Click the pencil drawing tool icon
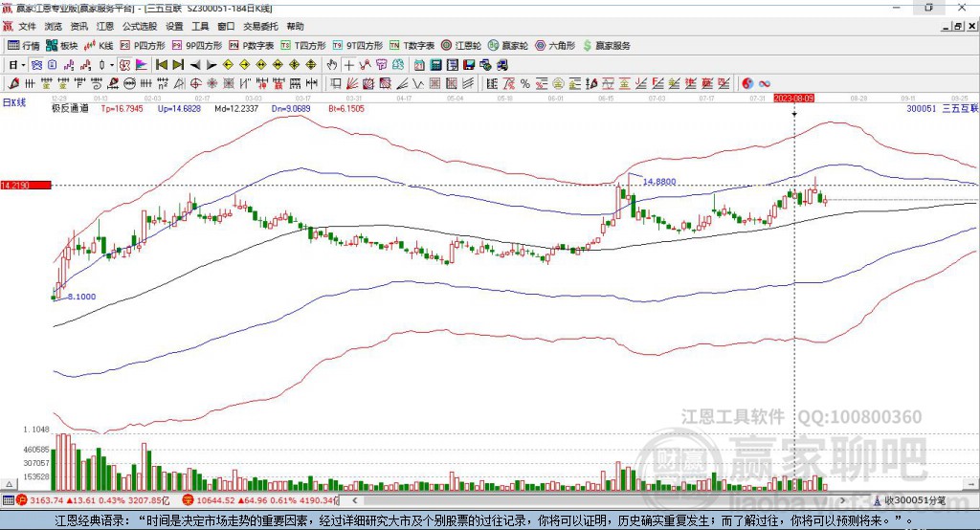The image size is (980, 530). tap(13, 84)
